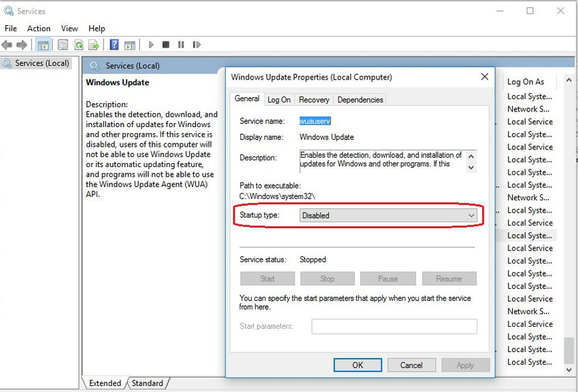Click the Forward arrow in the toolbar
Viewport: 578px width, 392px height.
coord(22,45)
